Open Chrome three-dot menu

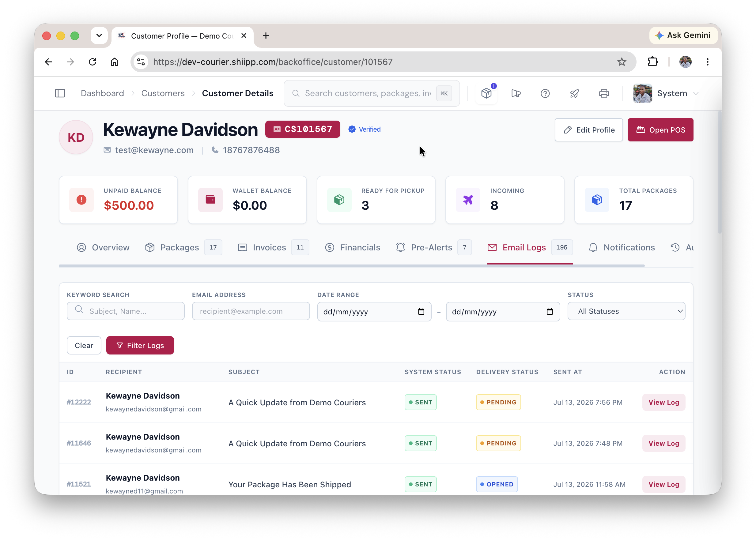click(x=707, y=62)
